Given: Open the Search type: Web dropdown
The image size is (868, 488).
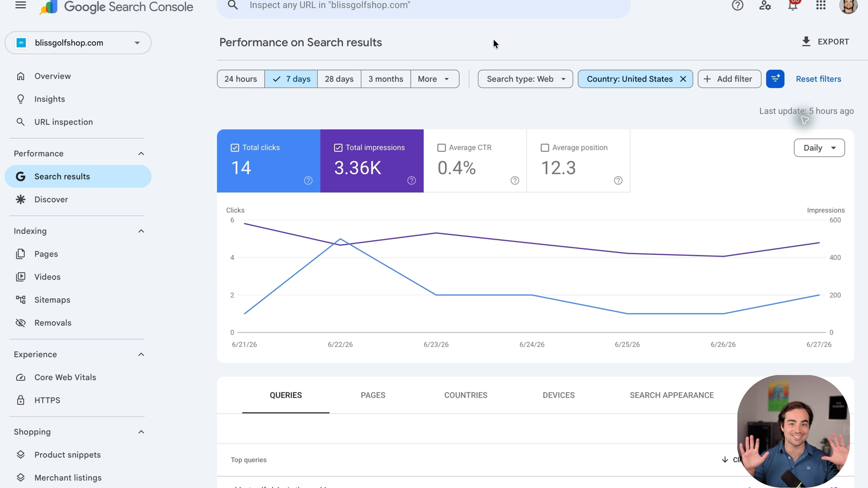Looking at the screenshot, I should coord(525,79).
